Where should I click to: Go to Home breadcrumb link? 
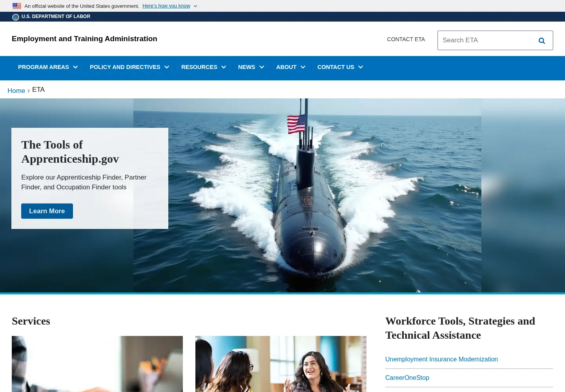16,91
